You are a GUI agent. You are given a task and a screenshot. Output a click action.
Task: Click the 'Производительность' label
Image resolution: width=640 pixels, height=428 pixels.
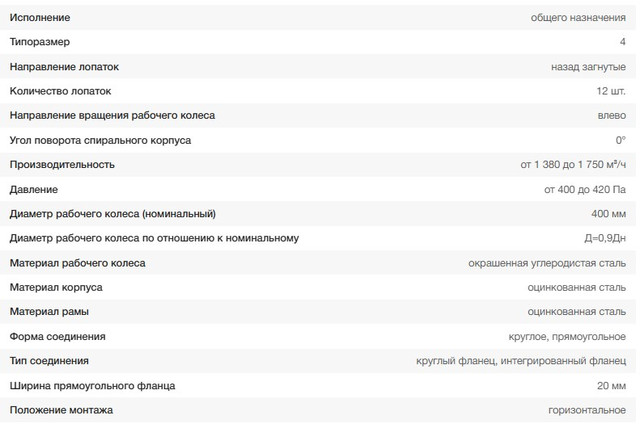(x=62, y=164)
